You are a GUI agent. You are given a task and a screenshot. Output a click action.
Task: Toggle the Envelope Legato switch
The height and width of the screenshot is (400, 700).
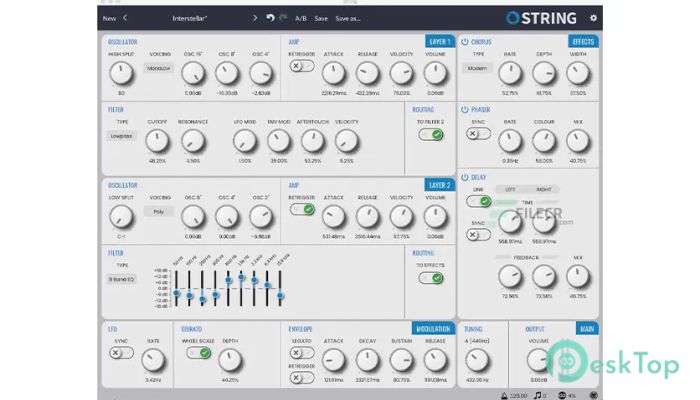coord(302,353)
